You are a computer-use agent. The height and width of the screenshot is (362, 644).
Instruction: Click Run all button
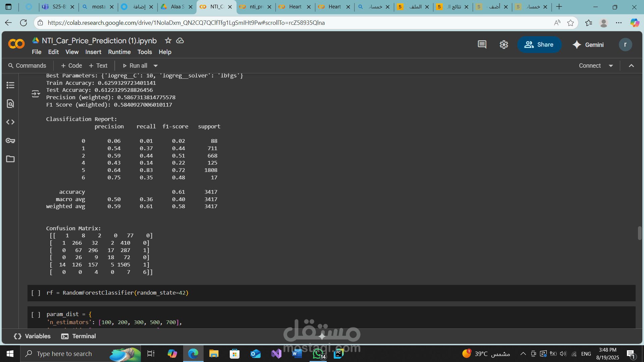coord(135,66)
